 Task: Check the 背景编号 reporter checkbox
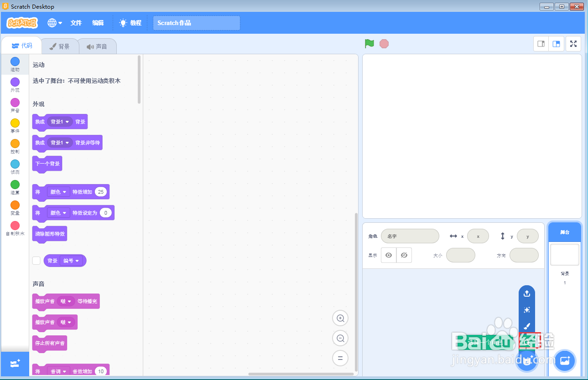pyautogui.click(x=36, y=260)
